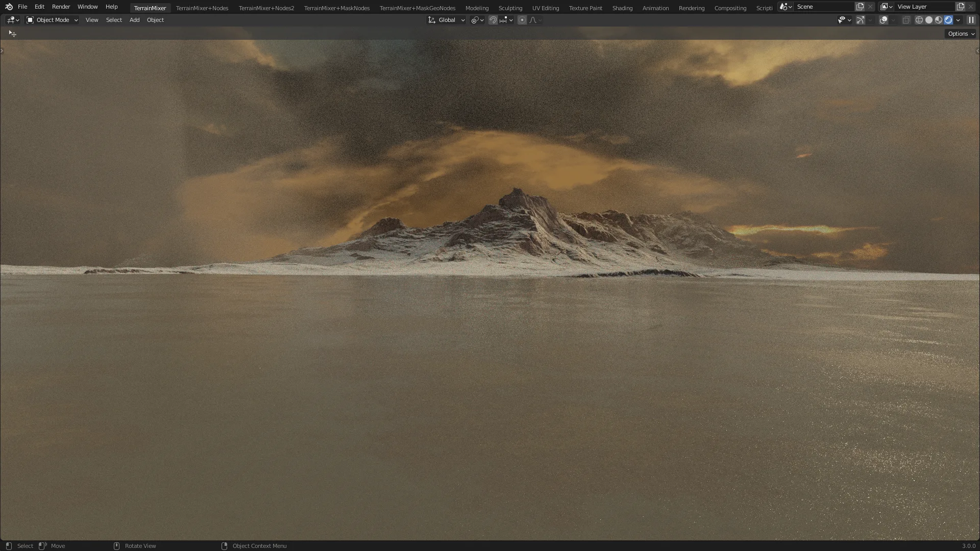Open the Global transform orientation dropdown
The width and height of the screenshot is (980, 551).
(447, 20)
